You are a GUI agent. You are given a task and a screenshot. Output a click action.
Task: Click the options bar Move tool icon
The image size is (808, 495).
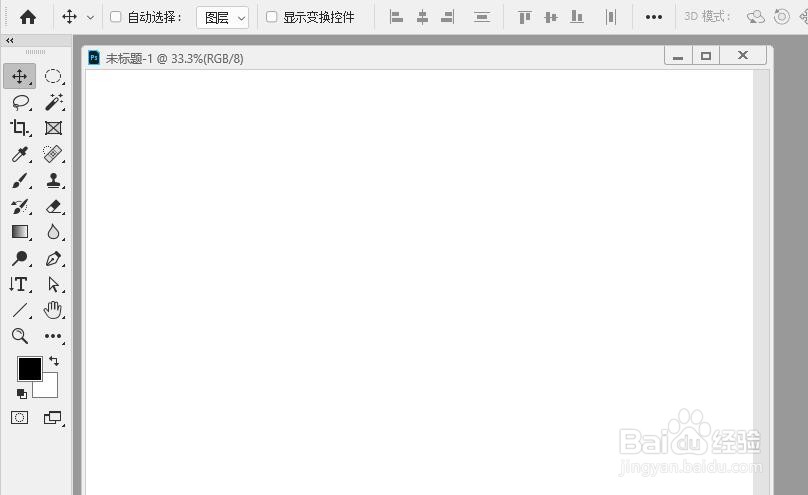(x=70, y=17)
